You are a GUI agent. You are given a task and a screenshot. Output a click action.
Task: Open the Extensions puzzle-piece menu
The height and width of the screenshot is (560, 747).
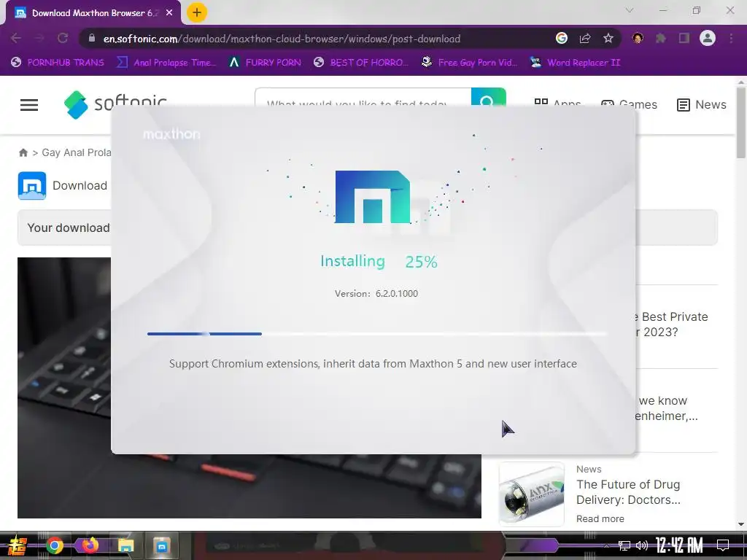point(661,38)
